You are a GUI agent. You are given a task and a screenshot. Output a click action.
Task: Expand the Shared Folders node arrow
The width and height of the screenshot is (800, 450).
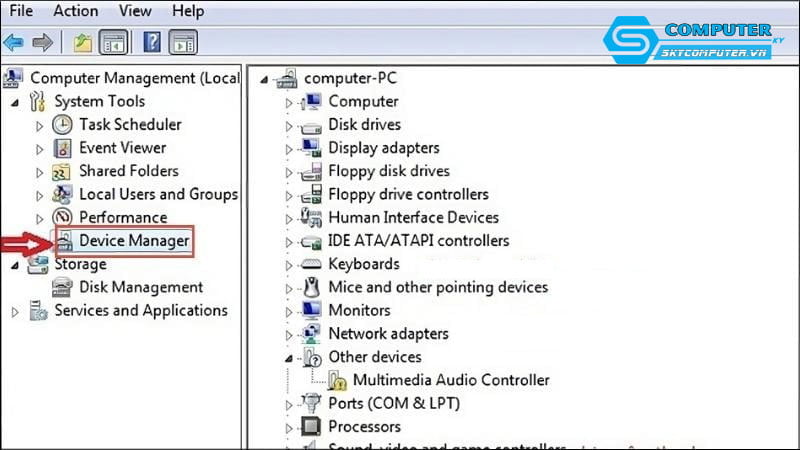pos(39,172)
